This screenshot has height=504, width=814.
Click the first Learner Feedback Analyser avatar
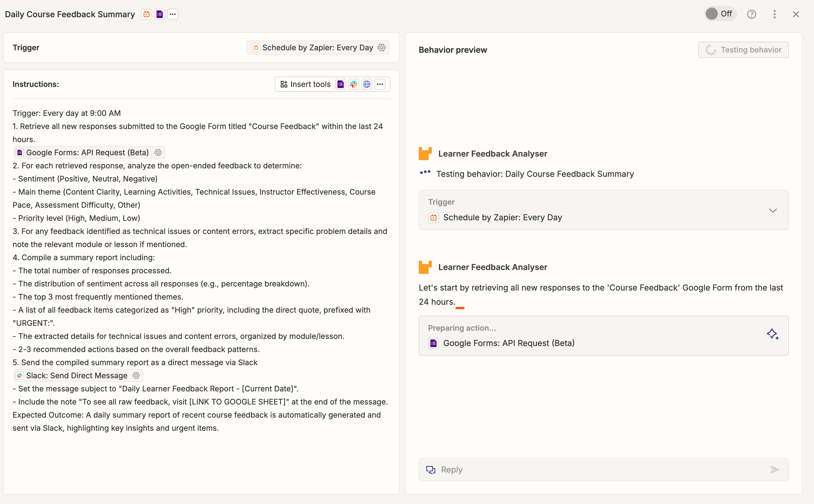pyautogui.click(x=425, y=154)
